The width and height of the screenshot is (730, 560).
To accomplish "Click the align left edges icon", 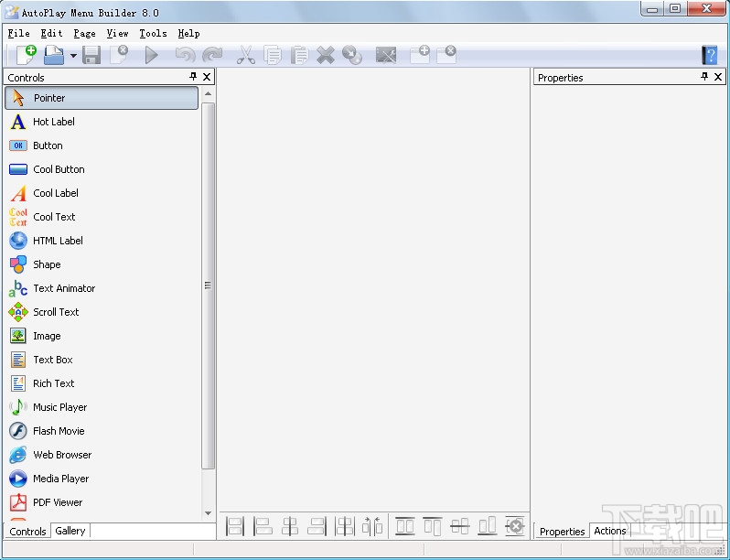I will coord(263,526).
